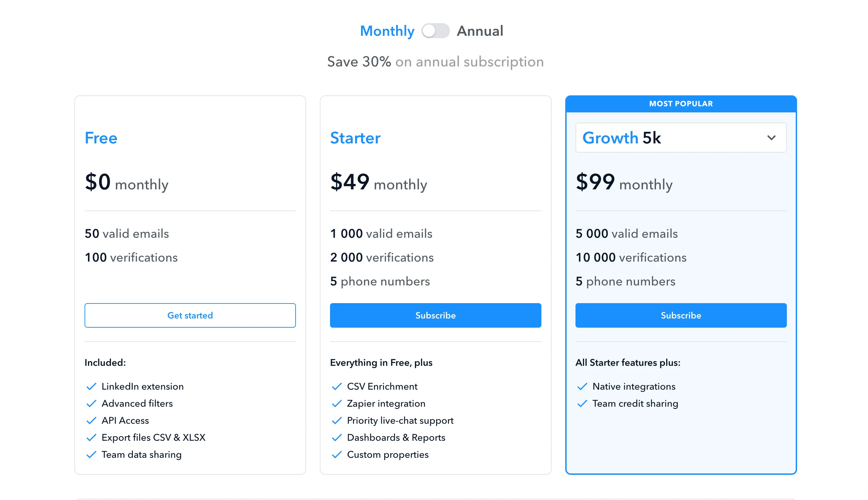The image size is (868, 500).
Task: Click the chevron arrow in Growth selector
Action: (x=771, y=138)
